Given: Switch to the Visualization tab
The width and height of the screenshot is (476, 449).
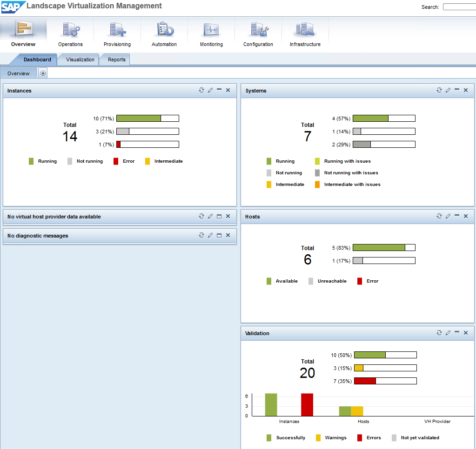Looking at the screenshot, I should [x=80, y=59].
